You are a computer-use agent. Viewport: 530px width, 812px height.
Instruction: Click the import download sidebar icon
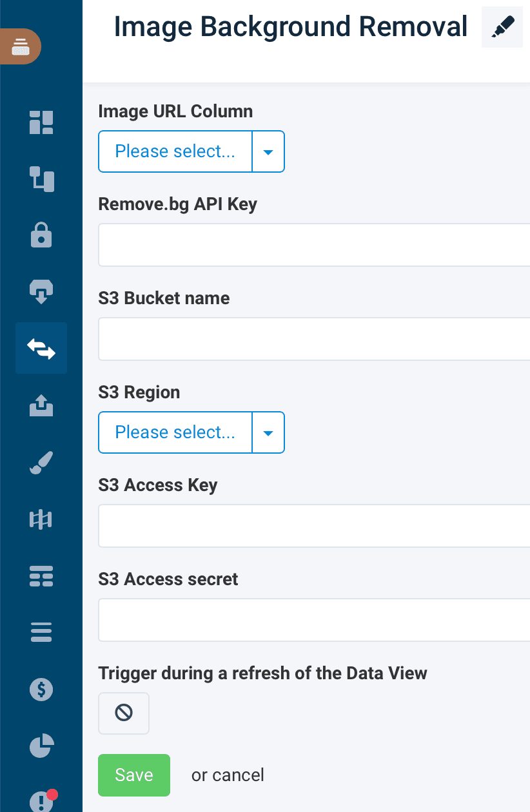[x=41, y=291]
